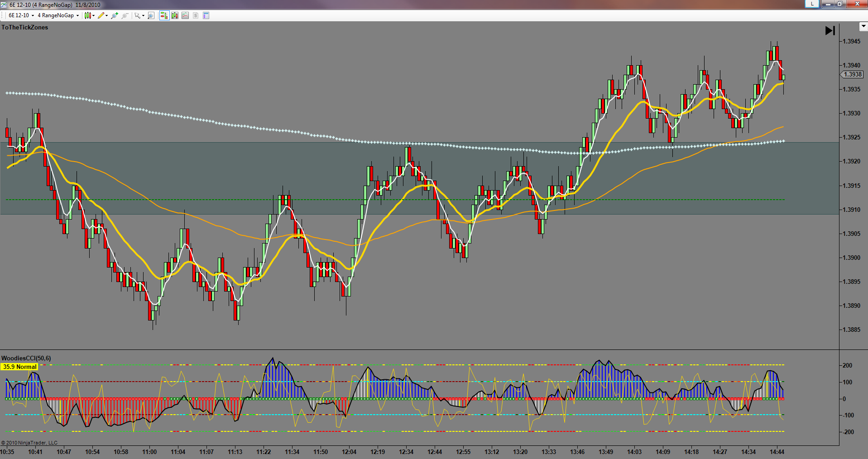Expand the cursor type dropdown arrow
868x459 pixels.
point(143,16)
